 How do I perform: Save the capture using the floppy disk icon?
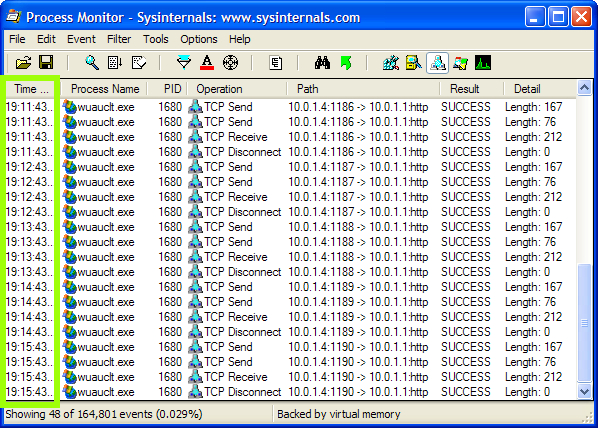tap(46, 63)
